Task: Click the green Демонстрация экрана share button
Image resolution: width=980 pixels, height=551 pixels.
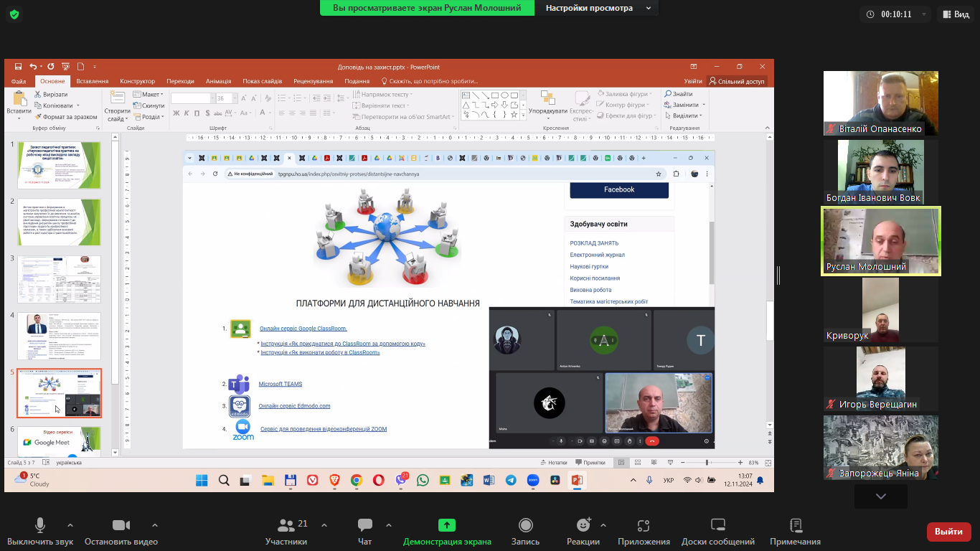Action: (446, 531)
